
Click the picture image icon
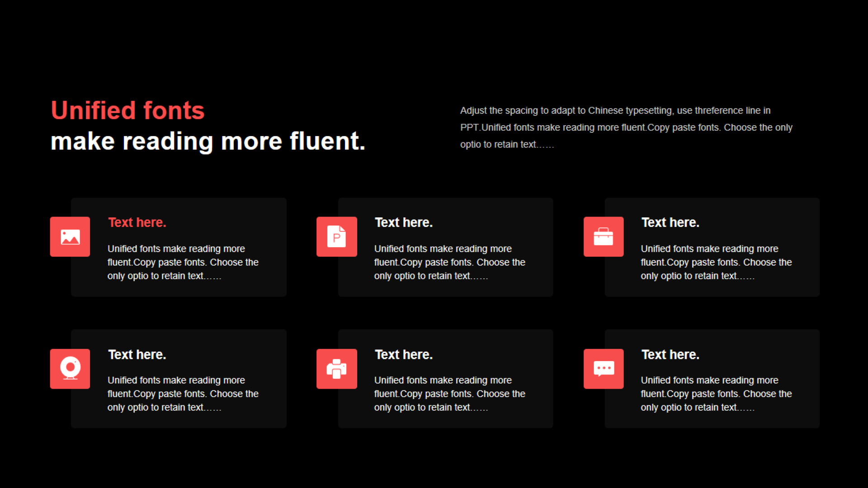pos(70,237)
